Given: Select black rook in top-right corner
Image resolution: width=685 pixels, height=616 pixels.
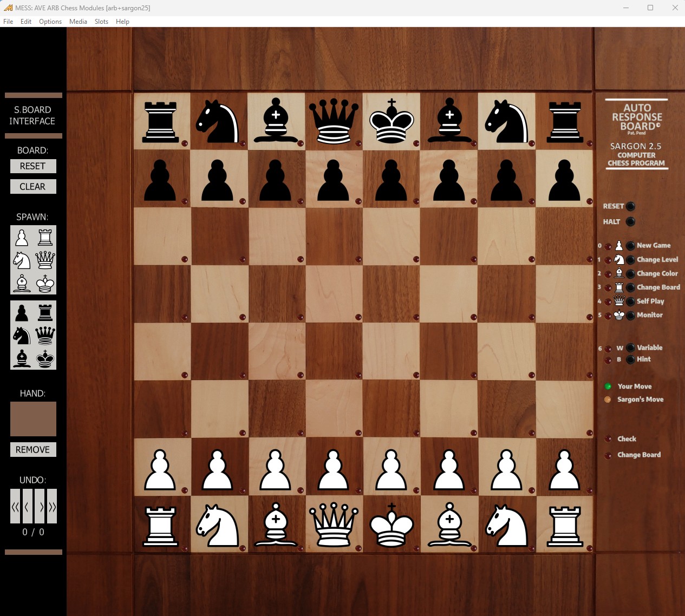Looking at the screenshot, I should pyautogui.click(x=565, y=122).
